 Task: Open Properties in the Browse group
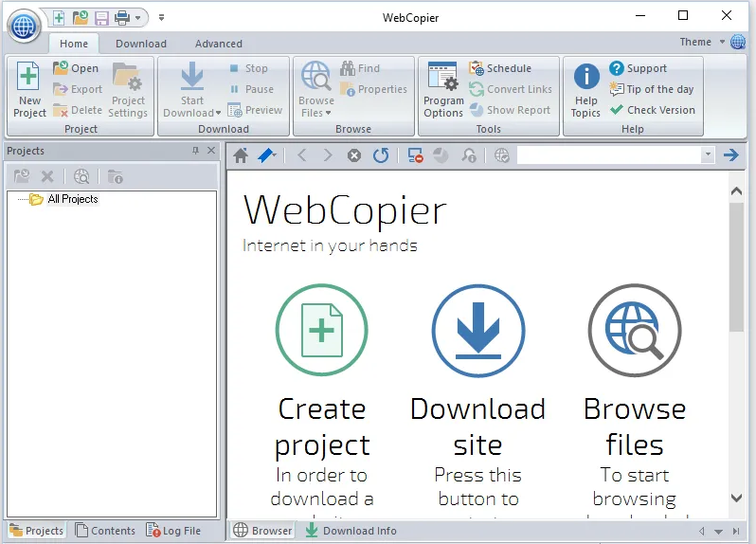[373, 89]
